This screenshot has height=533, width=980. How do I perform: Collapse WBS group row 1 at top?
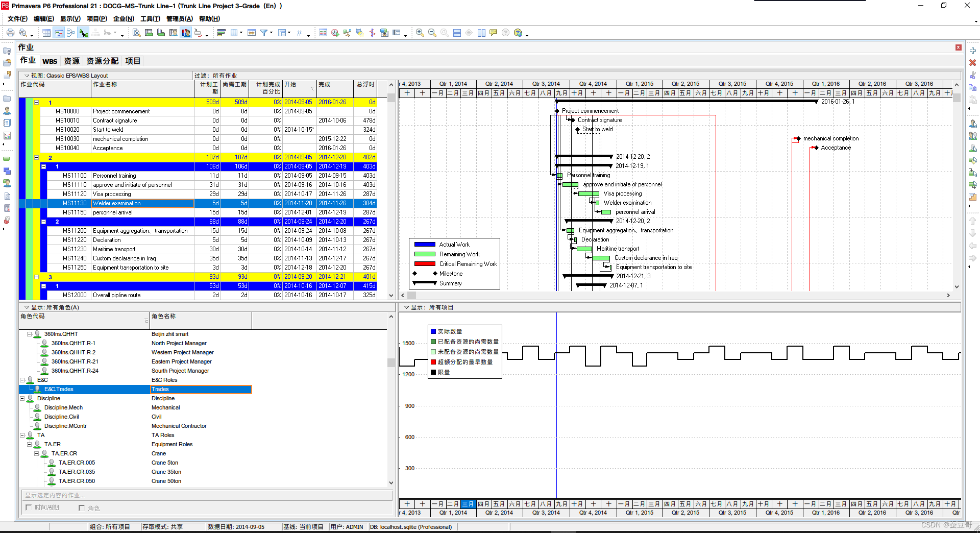point(37,102)
